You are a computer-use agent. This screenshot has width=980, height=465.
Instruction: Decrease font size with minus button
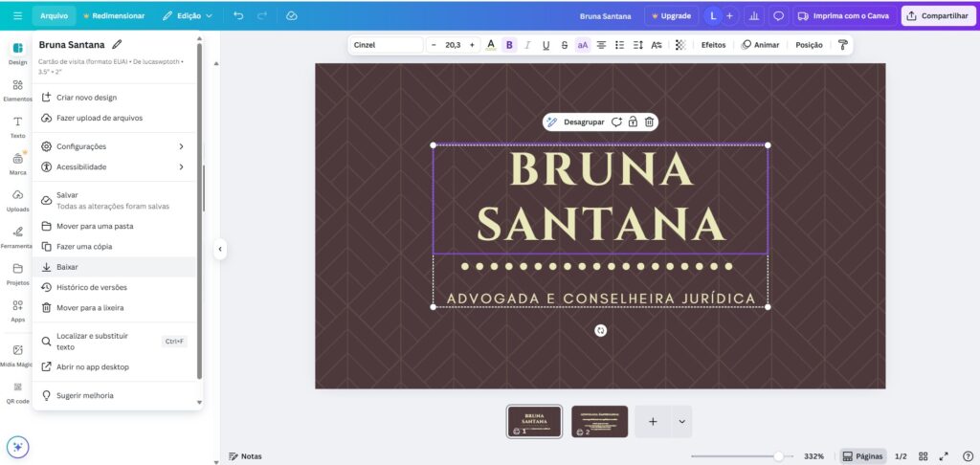pos(435,45)
